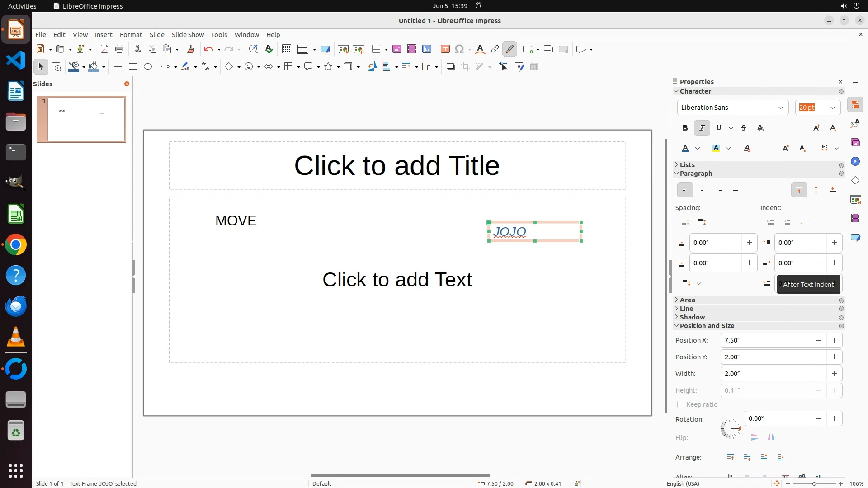Screen dimensions: 868x488
Task: Select the Rectangle drawing tool
Action: [x=133, y=67]
